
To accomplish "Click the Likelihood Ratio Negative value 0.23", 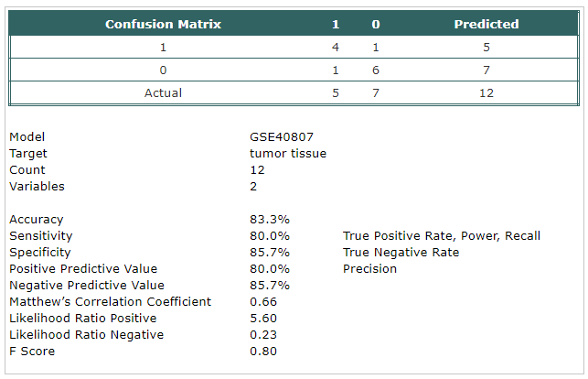I will (x=263, y=335).
